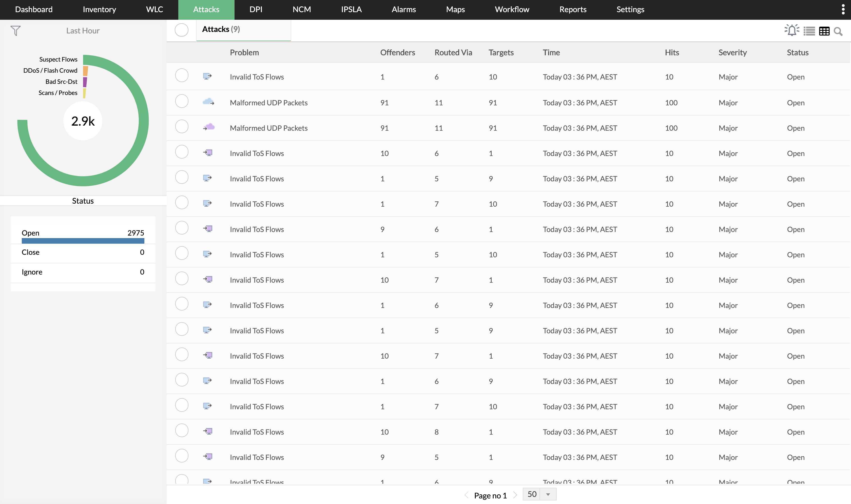The width and height of the screenshot is (851, 504).
Task: Open the search magnifier icon
Action: coord(838,31)
